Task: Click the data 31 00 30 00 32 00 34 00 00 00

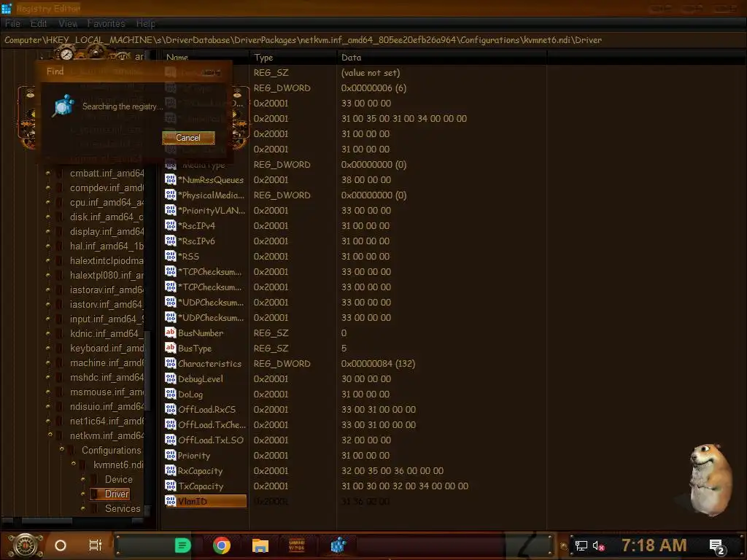Action: click(x=404, y=486)
